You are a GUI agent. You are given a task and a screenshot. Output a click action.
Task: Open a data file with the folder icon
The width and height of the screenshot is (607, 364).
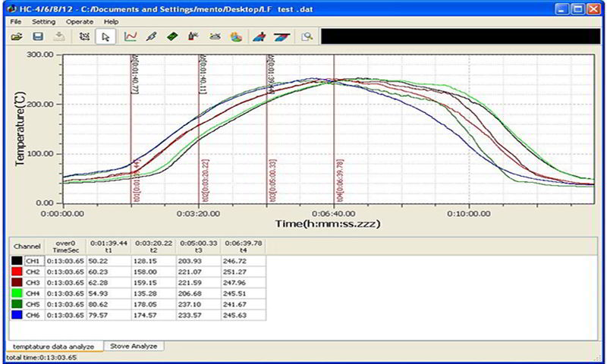[16, 36]
